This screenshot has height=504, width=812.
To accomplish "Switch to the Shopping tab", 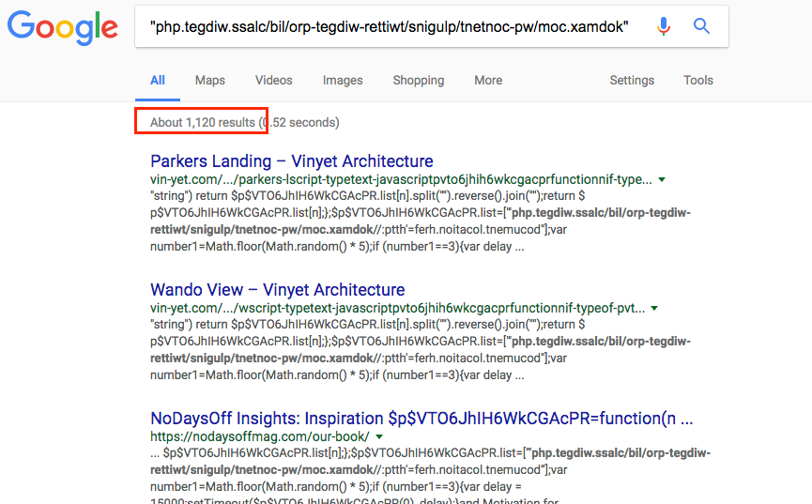I will [x=419, y=81].
